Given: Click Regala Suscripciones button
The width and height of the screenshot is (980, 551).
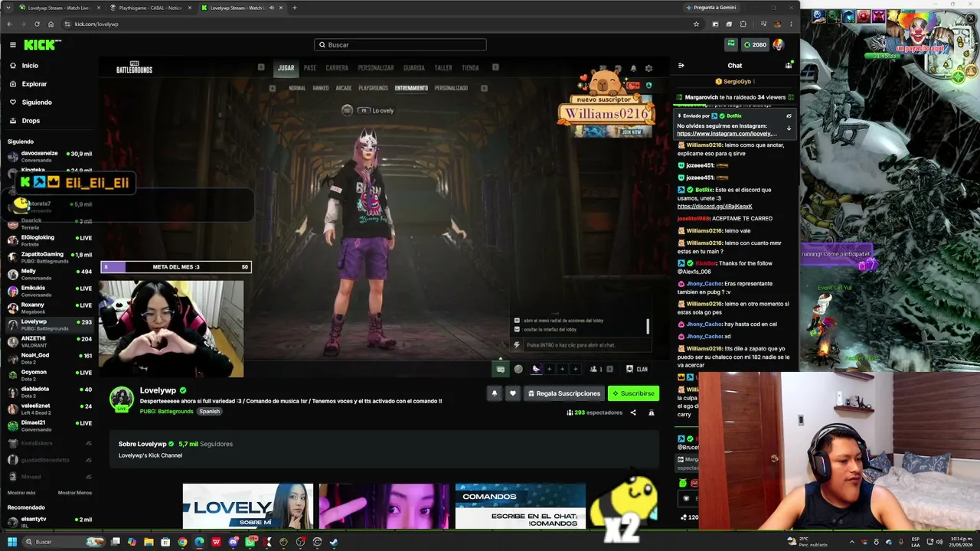Looking at the screenshot, I should [563, 393].
